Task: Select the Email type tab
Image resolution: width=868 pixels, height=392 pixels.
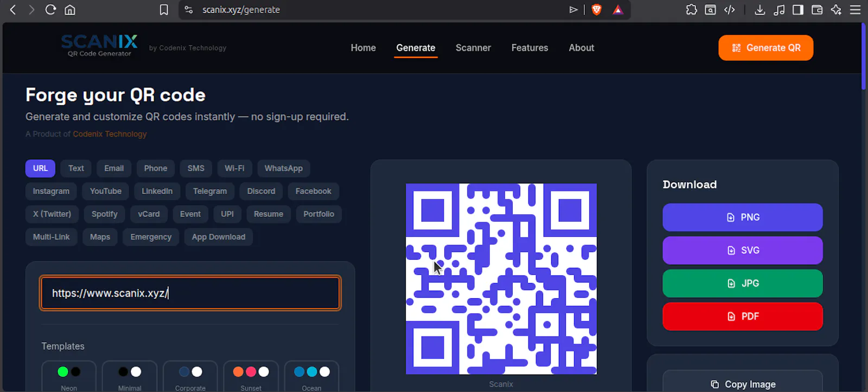Action: [x=114, y=169]
